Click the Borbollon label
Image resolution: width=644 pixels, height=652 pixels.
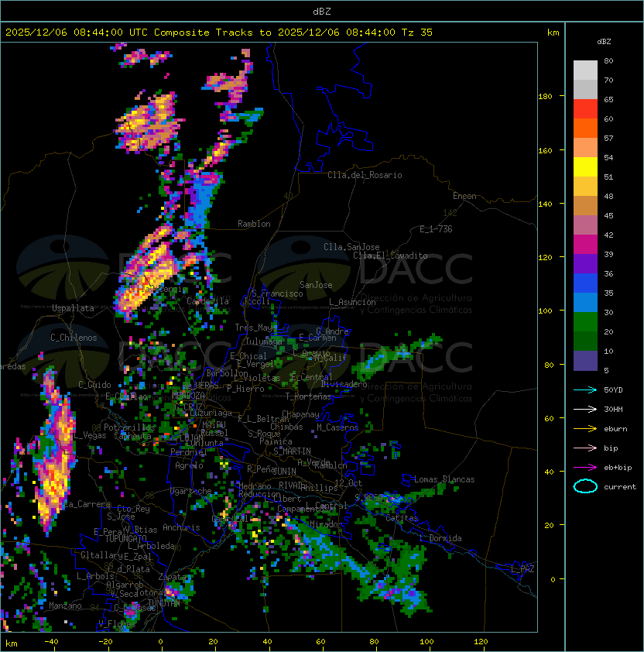tap(227, 373)
